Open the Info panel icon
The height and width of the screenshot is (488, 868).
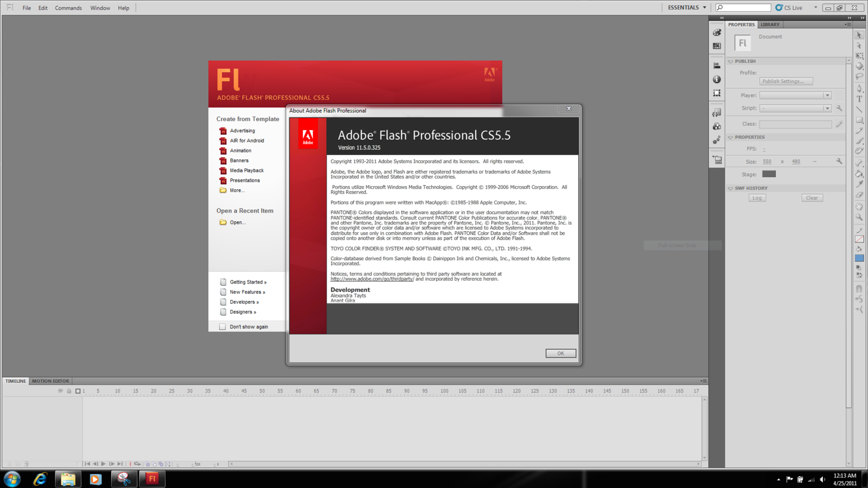point(717,79)
